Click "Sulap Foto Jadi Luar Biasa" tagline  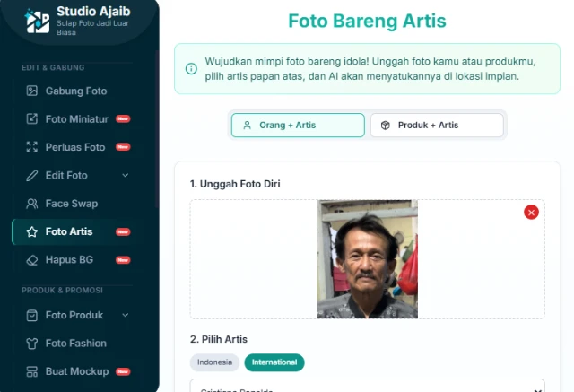click(x=92, y=28)
